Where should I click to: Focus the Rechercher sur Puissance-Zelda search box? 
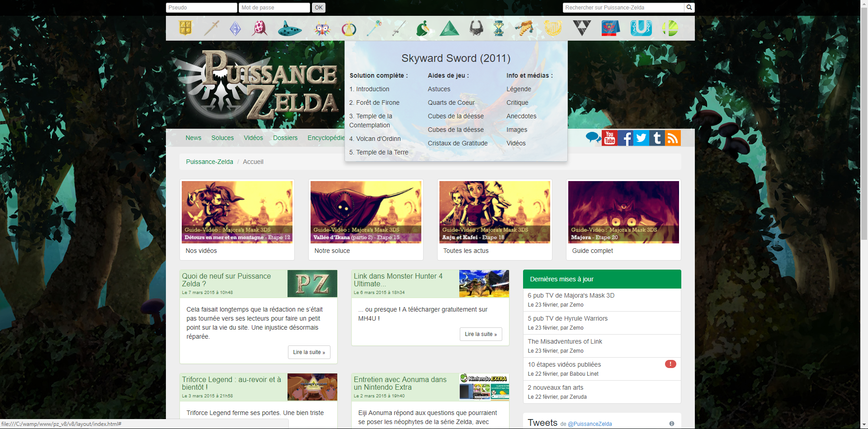click(x=623, y=8)
